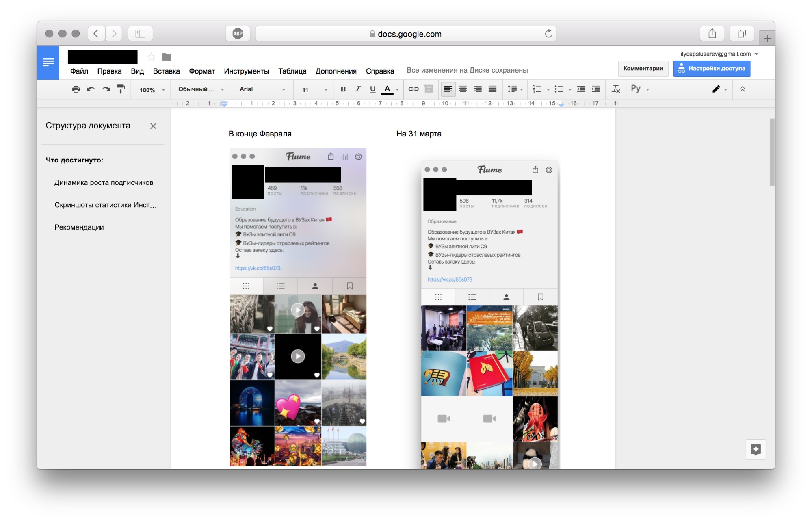Open the Arial font dropdown
This screenshot has width=812, height=522.
tap(262, 89)
